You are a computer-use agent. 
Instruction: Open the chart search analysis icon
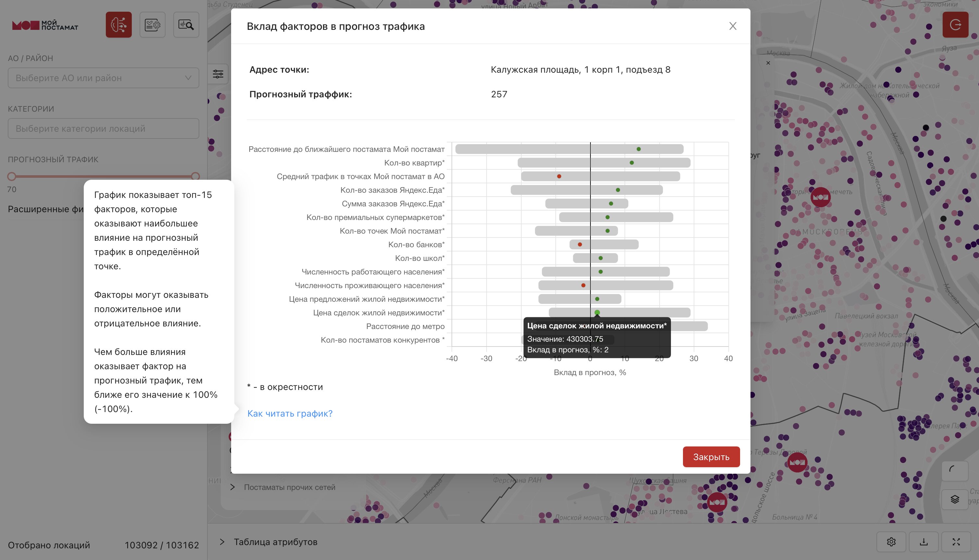click(x=186, y=25)
